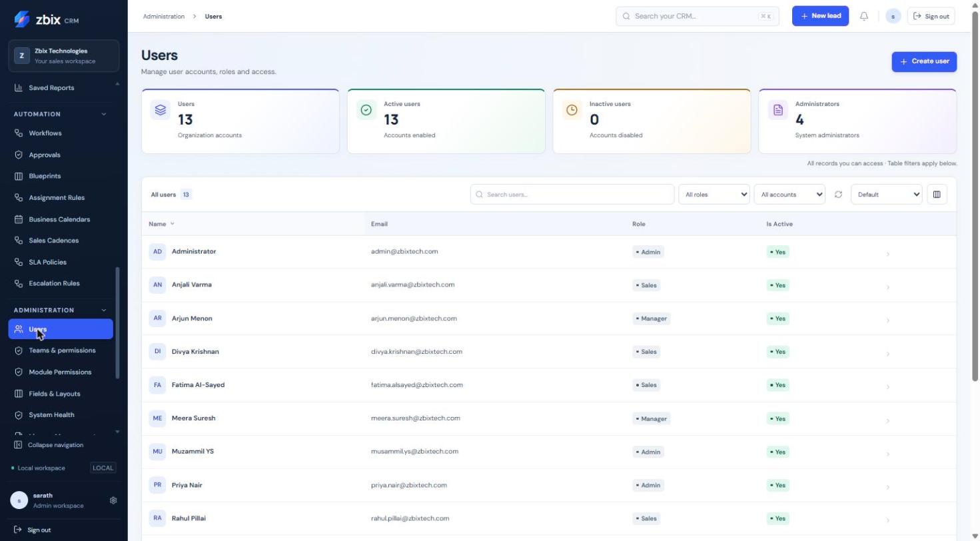Open the All roles filter dropdown
The image size is (980, 541).
(x=714, y=195)
